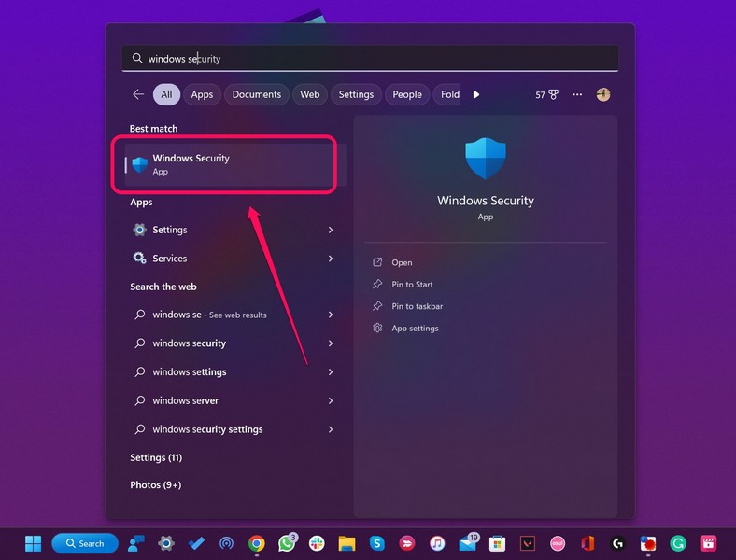Open the red lips app on taskbar
736x560 pixels.
(407, 543)
